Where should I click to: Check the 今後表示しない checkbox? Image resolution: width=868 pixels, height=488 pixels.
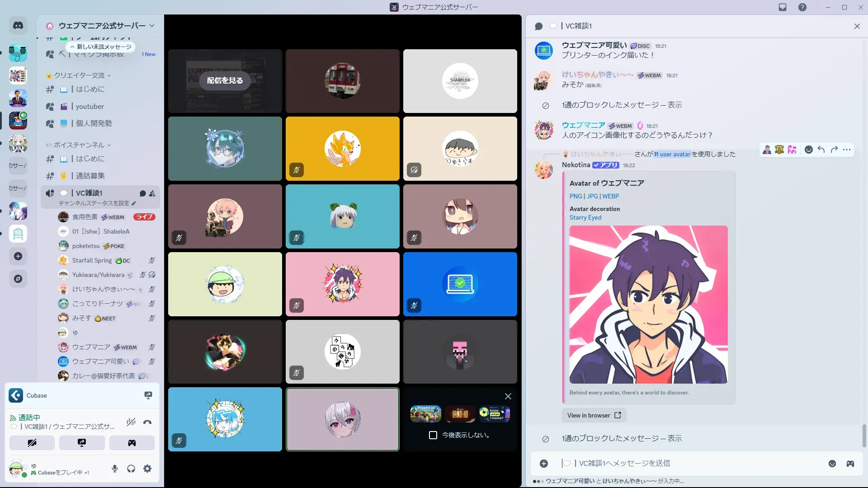click(433, 435)
